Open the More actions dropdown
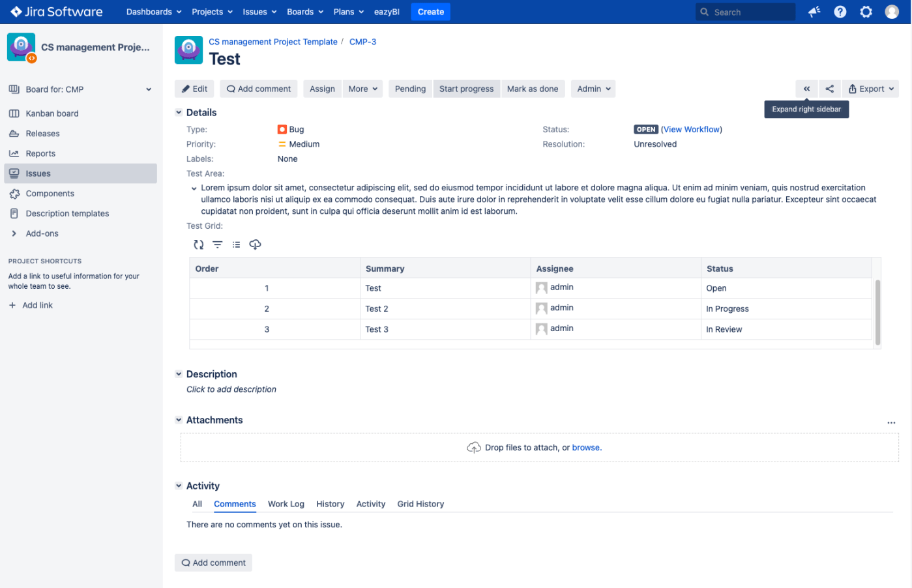 click(362, 89)
